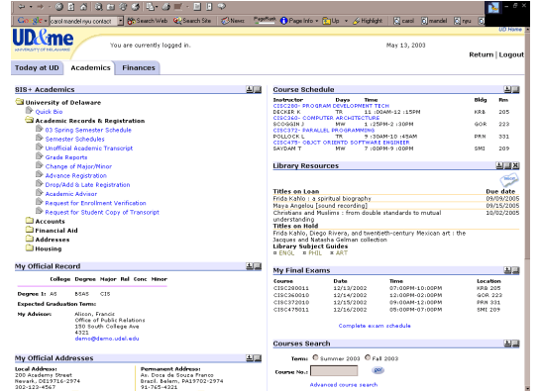The height and width of the screenshot is (392, 541).
Task: Click the detach arrow icon on My Official Record
Action: point(250,266)
